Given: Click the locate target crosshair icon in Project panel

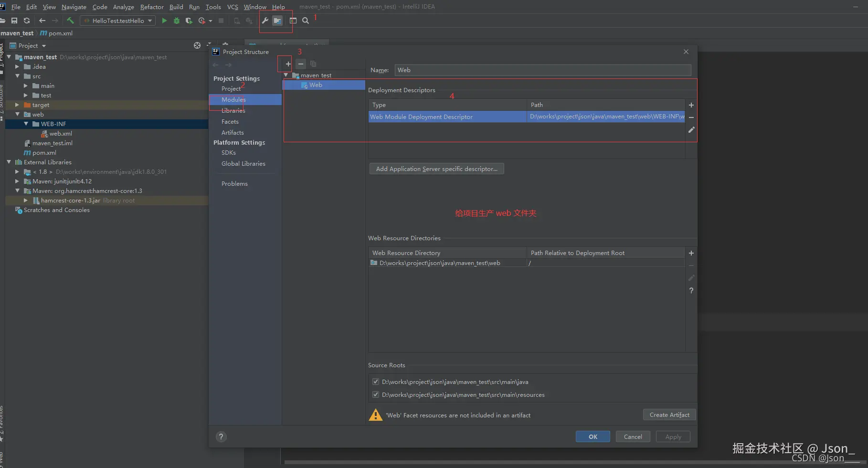Looking at the screenshot, I should coord(197,45).
